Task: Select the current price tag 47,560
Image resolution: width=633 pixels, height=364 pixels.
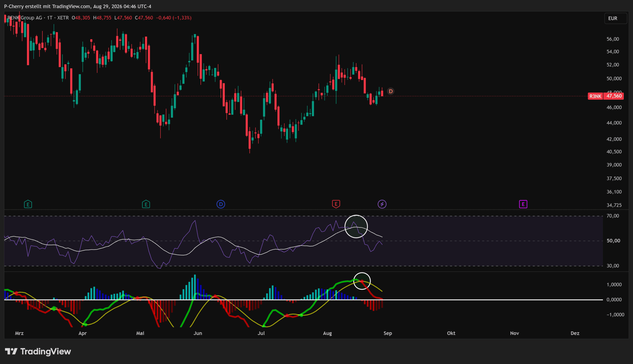Action: click(614, 96)
